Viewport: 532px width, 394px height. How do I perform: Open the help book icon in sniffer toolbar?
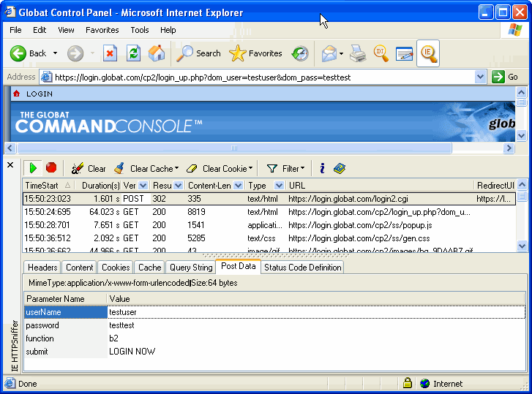click(339, 168)
